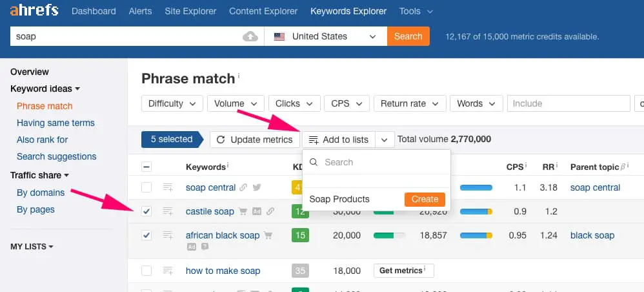
Task: Click shopping cart icon beside african black soap
Action: coord(268,235)
